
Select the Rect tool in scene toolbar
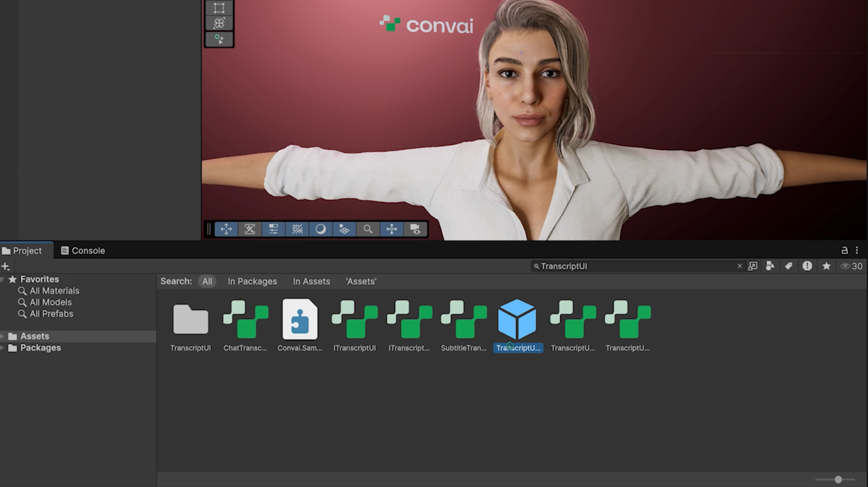tap(219, 8)
